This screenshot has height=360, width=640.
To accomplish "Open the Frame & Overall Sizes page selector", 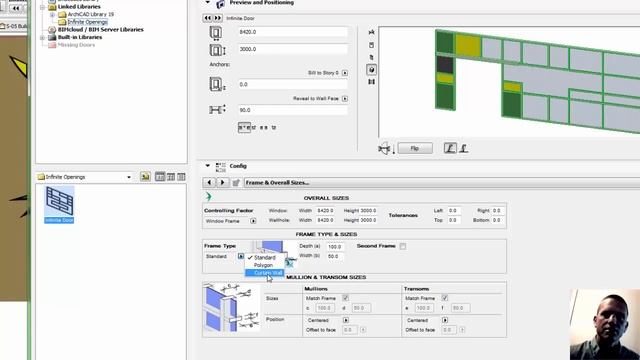I will [442, 182].
